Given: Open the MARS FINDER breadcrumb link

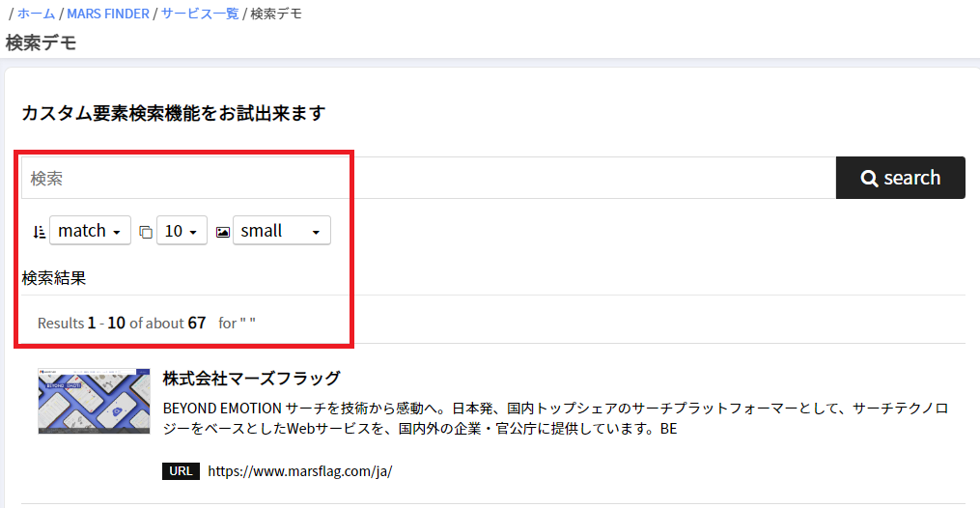Looking at the screenshot, I should [x=108, y=14].
